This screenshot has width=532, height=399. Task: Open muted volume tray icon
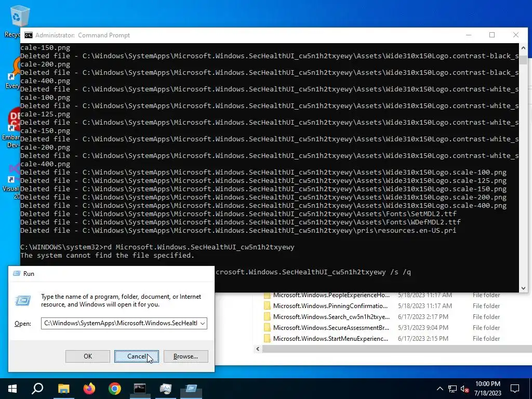pyautogui.click(x=465, y=389)
